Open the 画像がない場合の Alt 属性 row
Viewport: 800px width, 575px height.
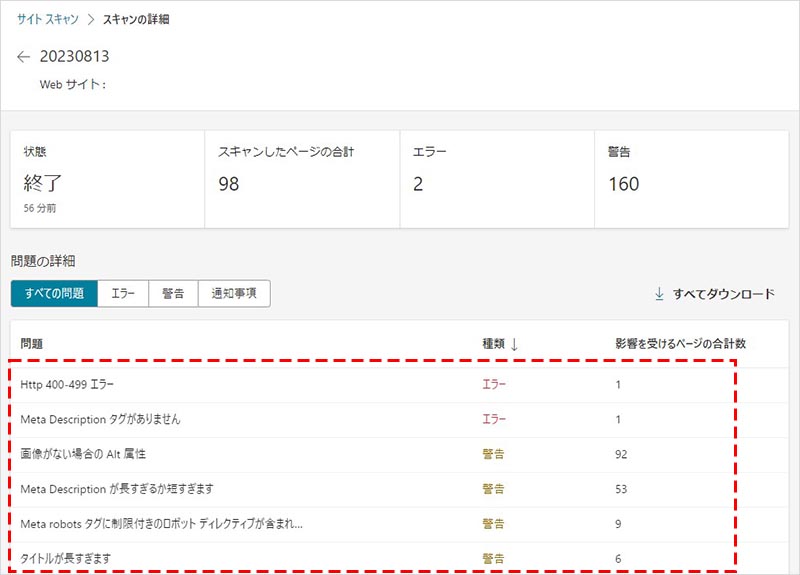83,454
